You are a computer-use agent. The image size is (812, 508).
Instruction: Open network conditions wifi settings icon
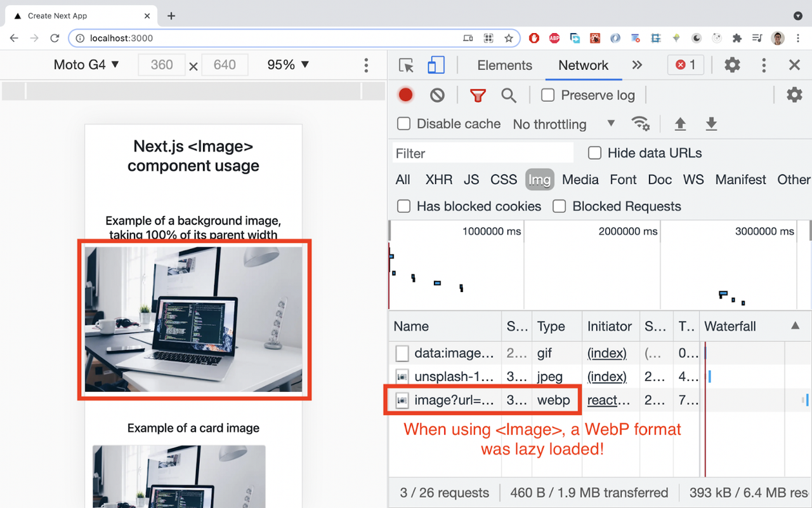coord(641,124)
